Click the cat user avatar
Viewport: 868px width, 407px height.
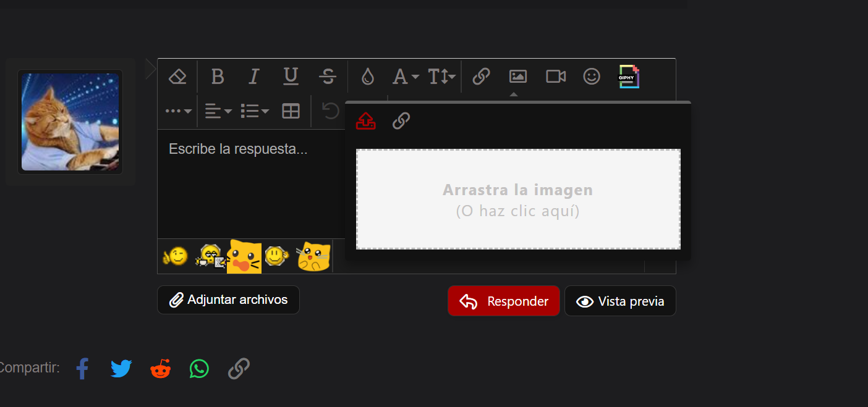70,122
